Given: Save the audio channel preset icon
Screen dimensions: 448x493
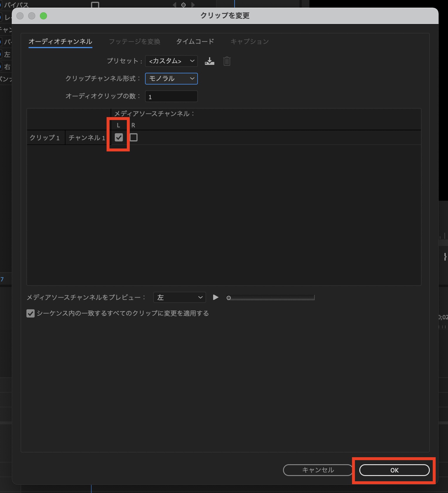Looking at the screenshot, I should [x=209, y=61].
